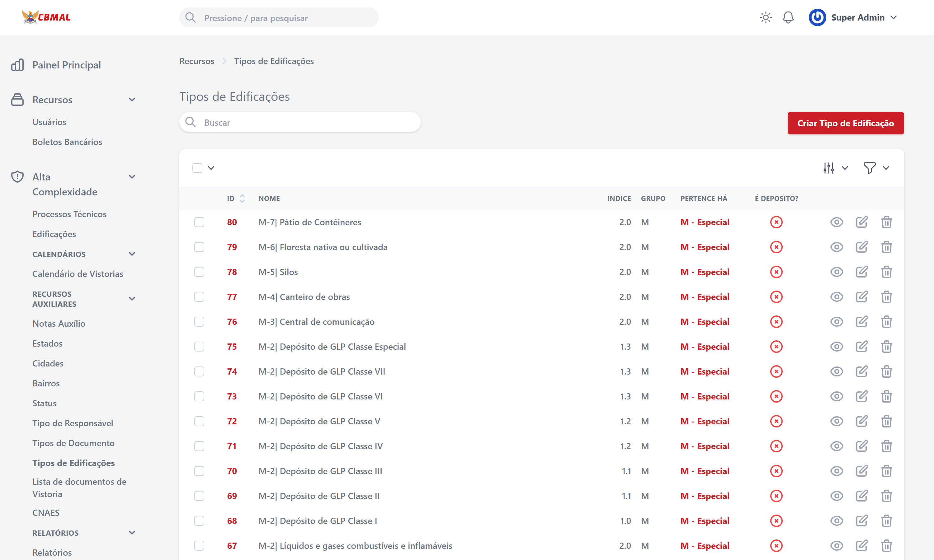Edit the M-5| Silos row
Image resolution: width=934 pixels, height=560 pixels.
click(x=861, y=272)
